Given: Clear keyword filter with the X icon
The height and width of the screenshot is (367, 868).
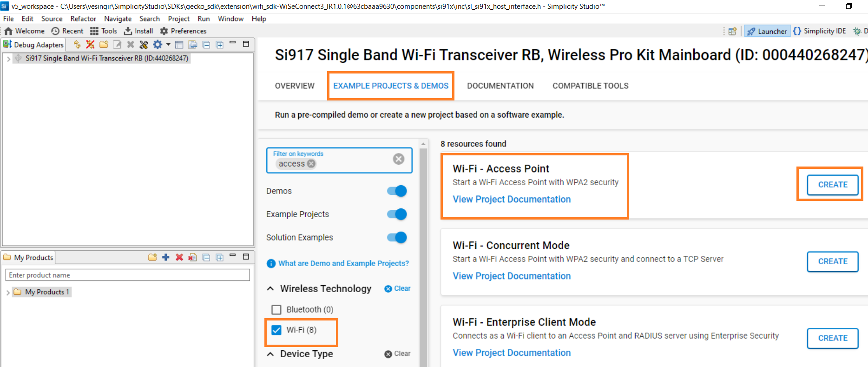Looking at the screenshot, I should click(x=398, y=159).
